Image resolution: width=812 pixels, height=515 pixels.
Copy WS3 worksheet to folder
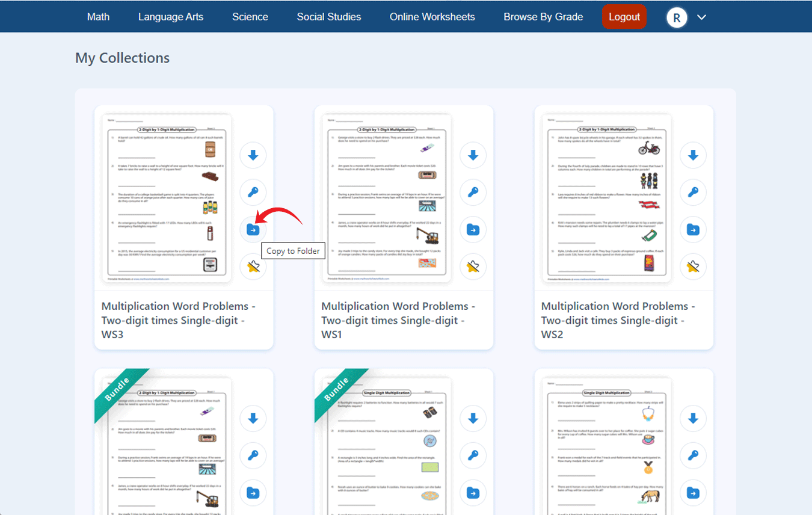(253, 229)
